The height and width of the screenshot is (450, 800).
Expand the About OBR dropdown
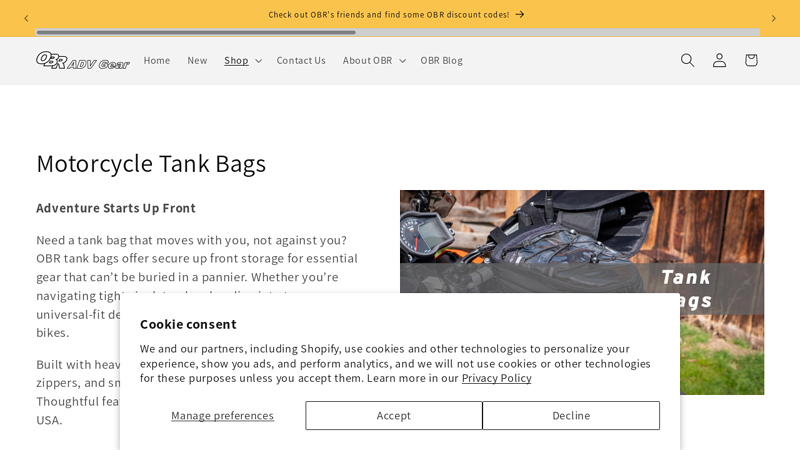click(374, 60)
